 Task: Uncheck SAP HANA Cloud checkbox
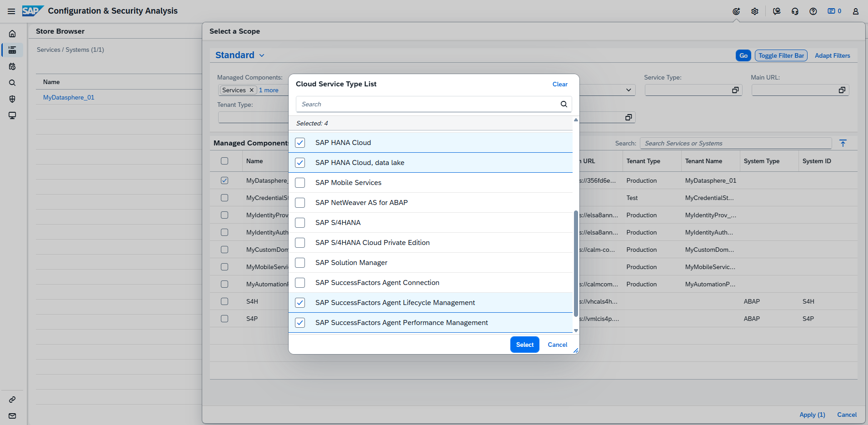coord(300,143)
